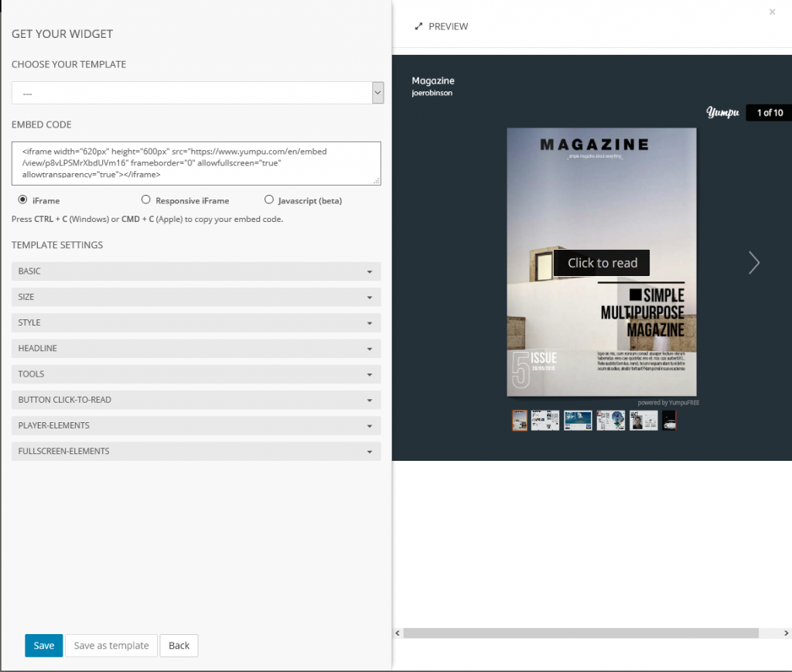792x672 pixels.
Task: Expand the FULLSCREEN-ELEMENTS section
Action: [x=196, y=452]
